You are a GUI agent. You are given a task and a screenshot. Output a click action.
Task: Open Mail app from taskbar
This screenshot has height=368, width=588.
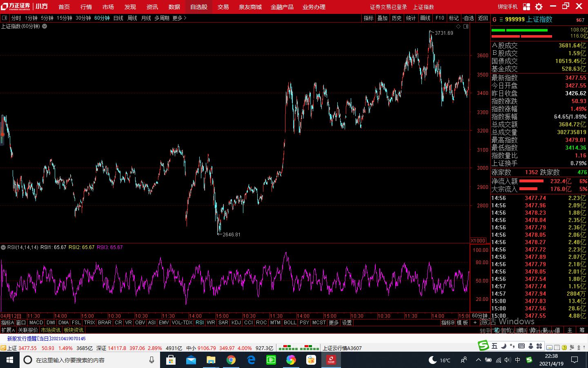(191, 360)
